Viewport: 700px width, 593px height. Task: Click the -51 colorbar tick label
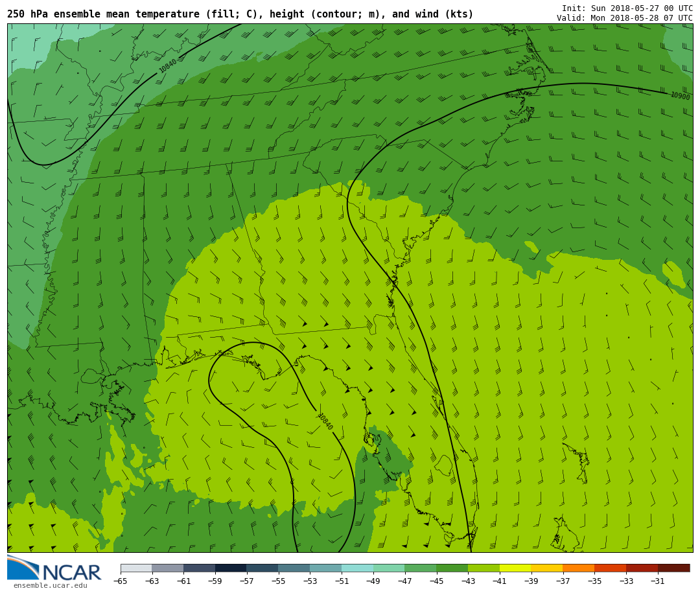pyautogui.click(x=342, y=581)
